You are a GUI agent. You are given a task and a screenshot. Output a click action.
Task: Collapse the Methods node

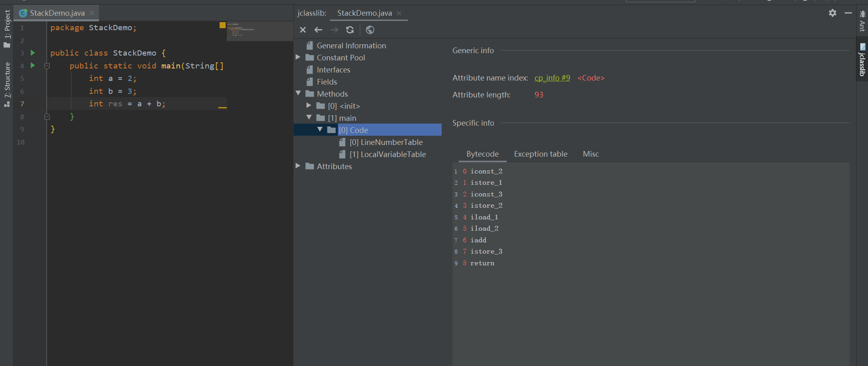pos(298,93)
